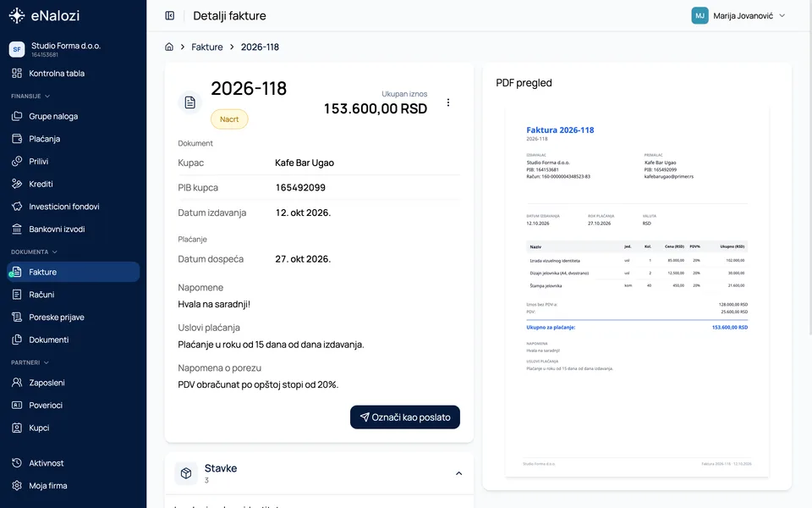Image resolution: width=812 pixels, height=508 pixels.
Task: Click the PDF pregled heading
Action: (524, 83)
